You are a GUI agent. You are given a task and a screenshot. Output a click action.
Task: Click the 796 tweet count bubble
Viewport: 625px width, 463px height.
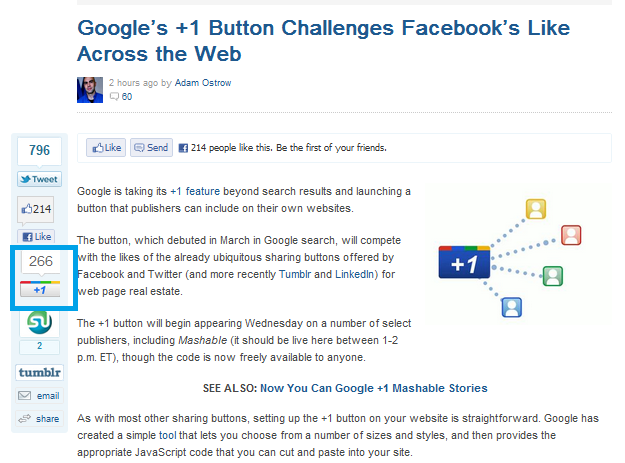pyautogui.click(x=39, y=150)
